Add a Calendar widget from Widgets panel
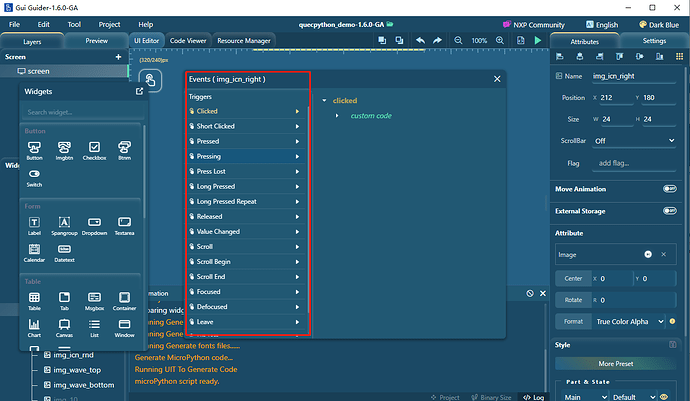 point(34,250)
